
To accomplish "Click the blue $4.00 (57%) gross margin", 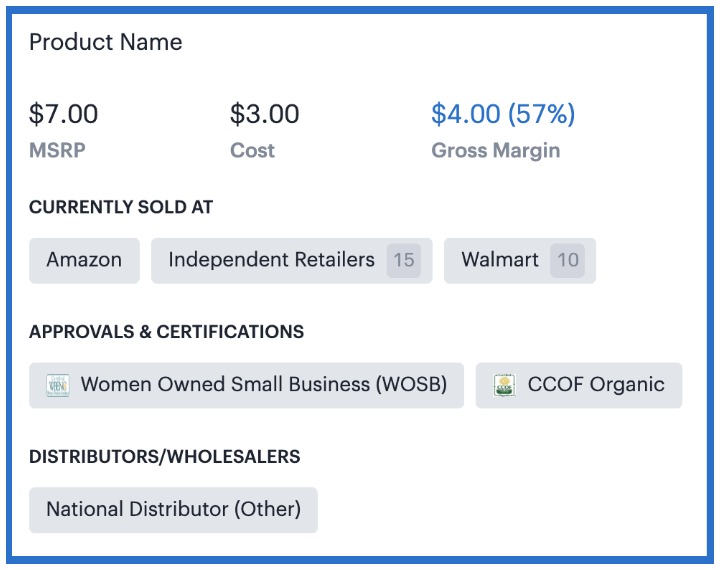I will click(x=503, y=114).
